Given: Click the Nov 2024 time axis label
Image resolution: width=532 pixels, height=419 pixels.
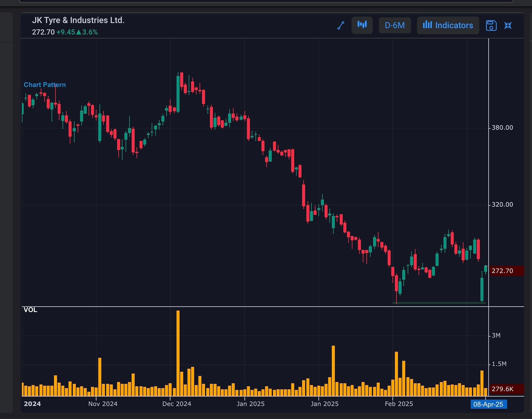Looking at the screenshot, I should pyautogui.click(x=103, y=404).
